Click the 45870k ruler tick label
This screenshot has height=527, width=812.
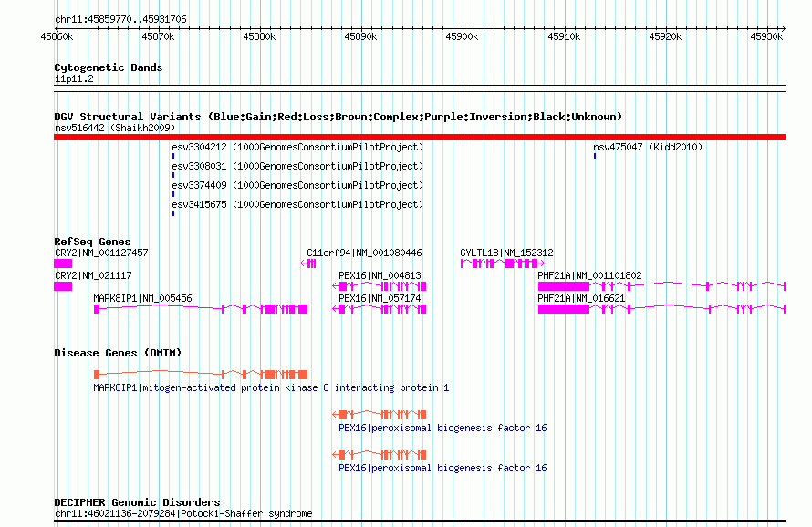coord(158,37)
